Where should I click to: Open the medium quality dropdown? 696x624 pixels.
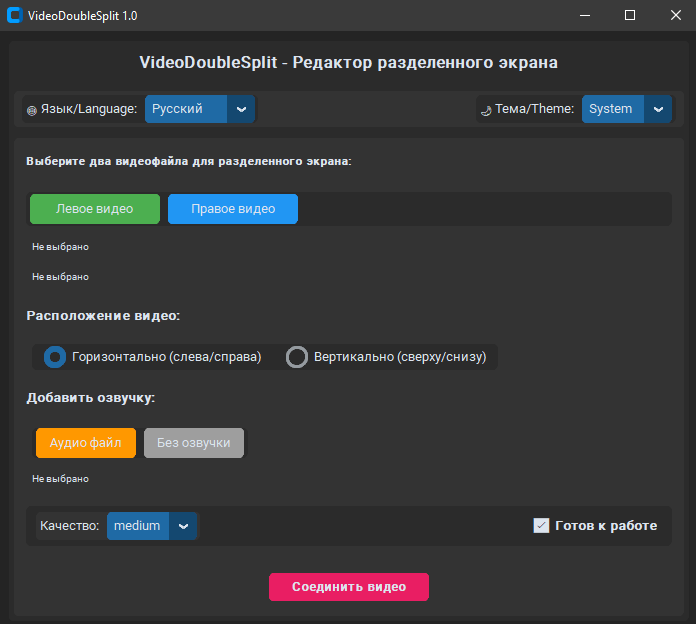[x=140, y=526]
